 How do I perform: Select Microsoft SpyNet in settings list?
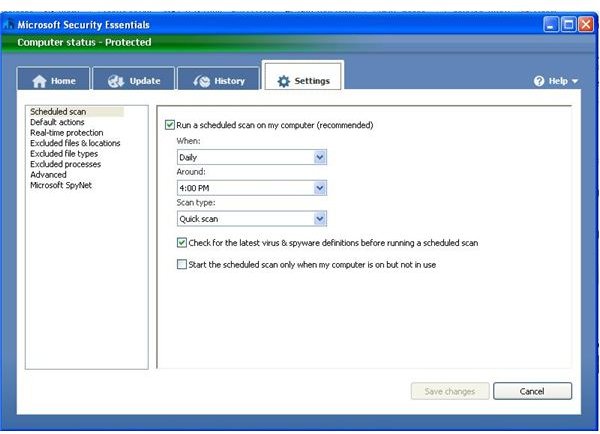61,185
